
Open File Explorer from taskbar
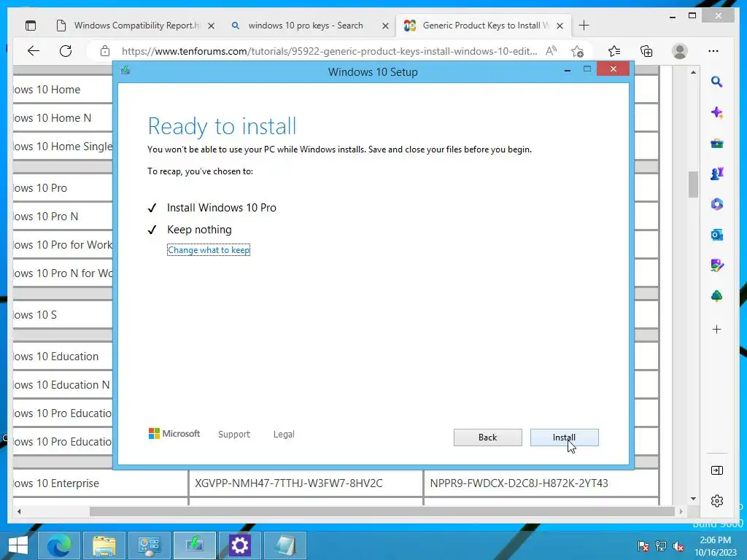click(x=104, y=545)
